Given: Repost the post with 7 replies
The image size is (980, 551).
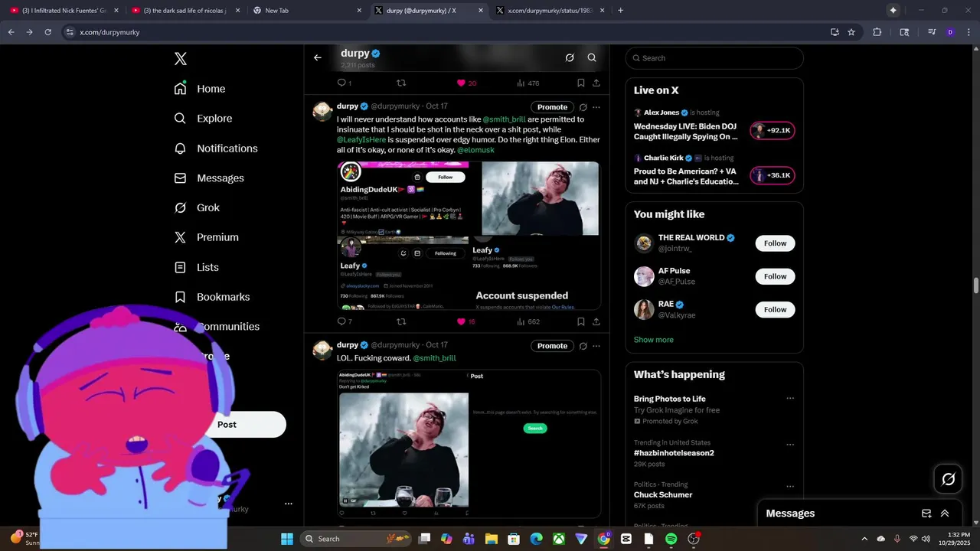Looking at the screenshot, I should point(401,321).
